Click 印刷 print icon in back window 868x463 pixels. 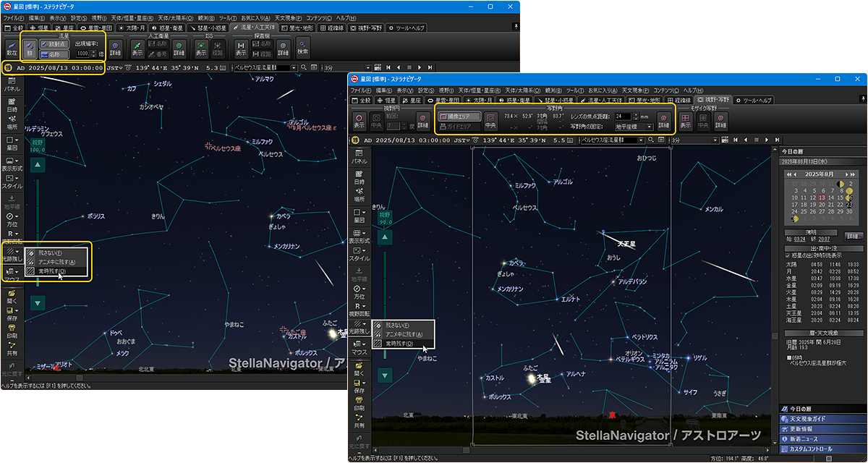11,331
